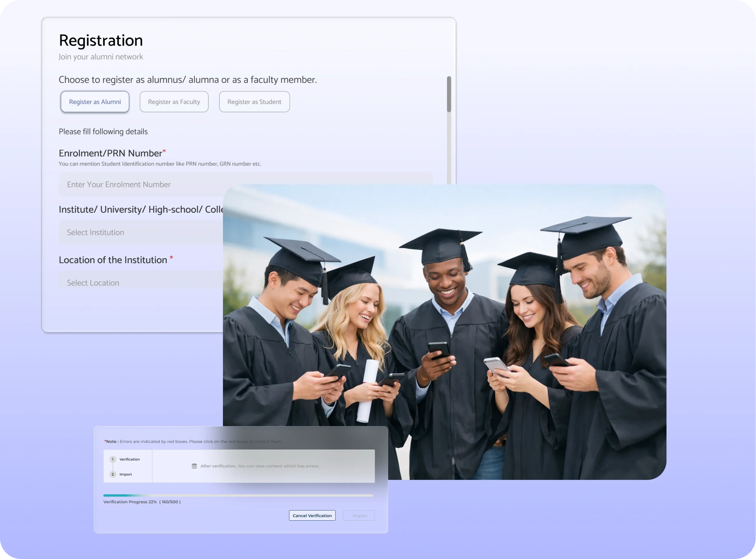This screenshot has width=756, height=559.
Task: Click step 2 numbered circle icon
Action: coord(113,474)
